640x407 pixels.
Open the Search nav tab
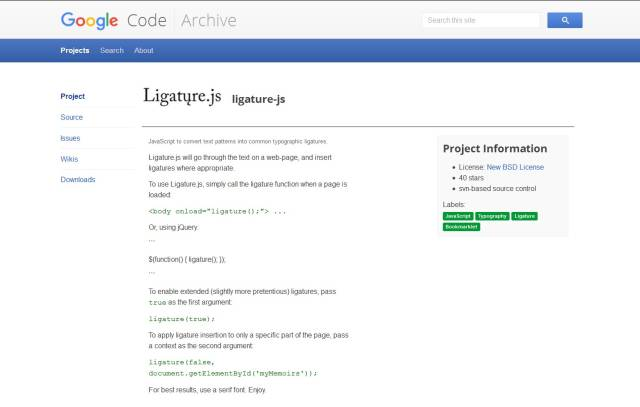click(112, 51)
